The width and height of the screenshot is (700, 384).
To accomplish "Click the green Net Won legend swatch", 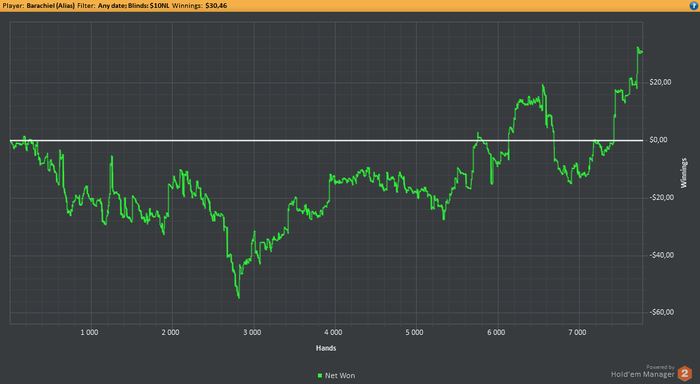I will pyautogui.click(x=320, y=376).
